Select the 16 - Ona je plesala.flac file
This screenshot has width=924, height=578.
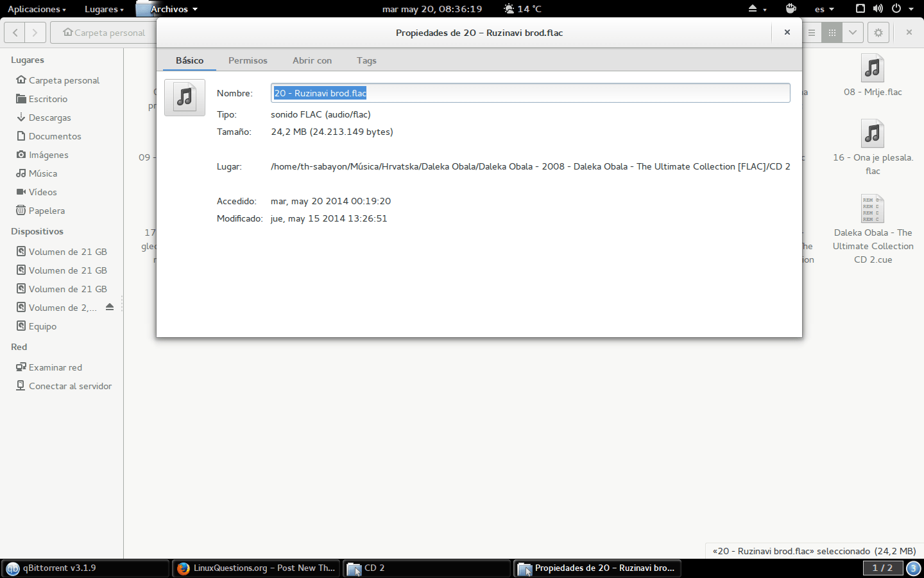click(872, 134)
